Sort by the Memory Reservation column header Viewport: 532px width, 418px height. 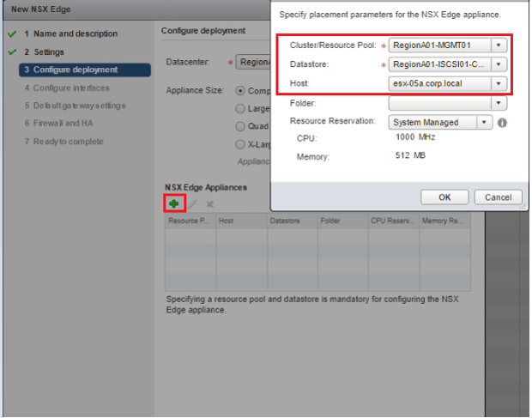[x=445, y=221]
